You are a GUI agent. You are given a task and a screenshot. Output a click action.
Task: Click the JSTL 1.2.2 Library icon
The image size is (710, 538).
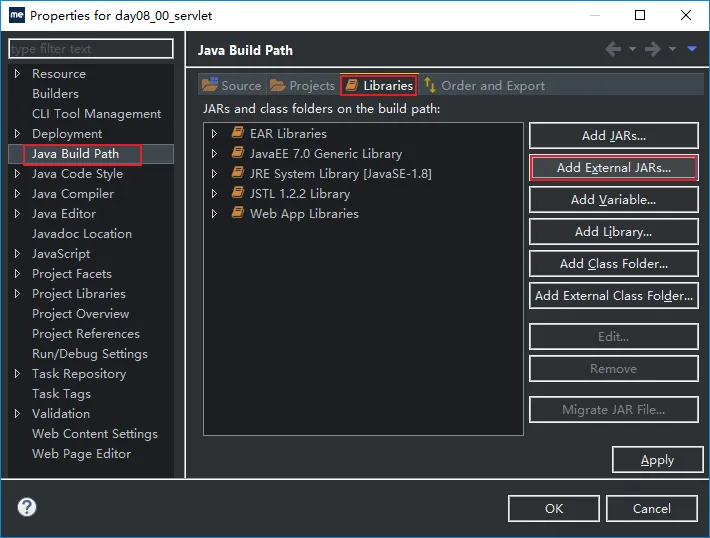(238, 193)
